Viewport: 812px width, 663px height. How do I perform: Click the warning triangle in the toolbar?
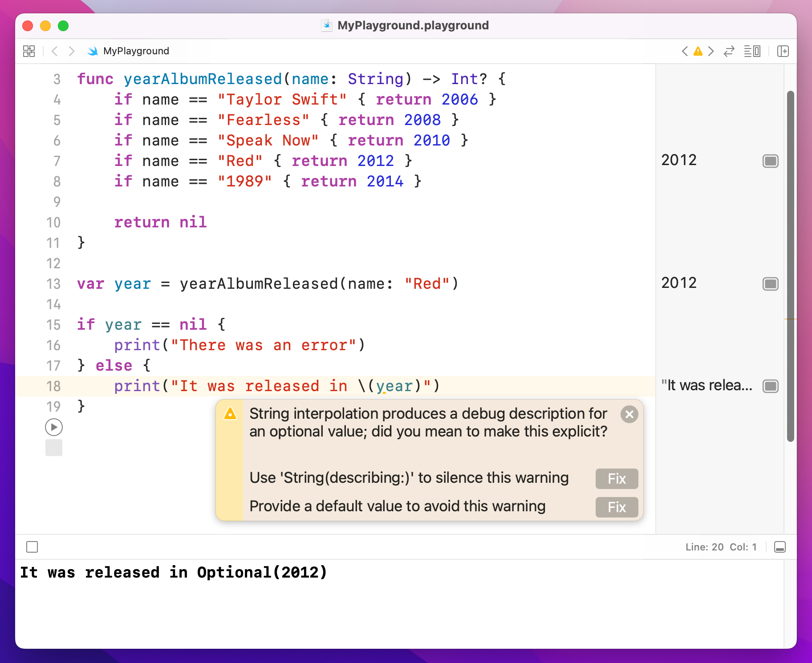[x=698, y=52]
